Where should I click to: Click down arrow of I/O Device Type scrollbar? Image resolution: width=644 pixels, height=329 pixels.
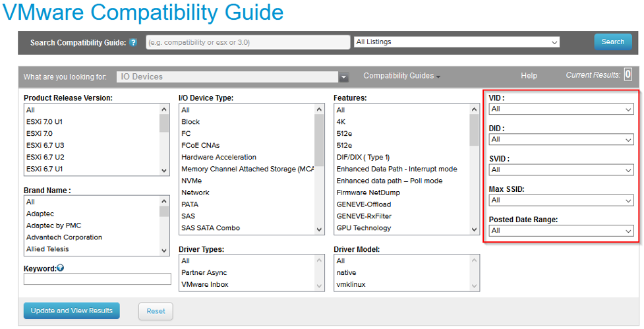click(319, 229)
